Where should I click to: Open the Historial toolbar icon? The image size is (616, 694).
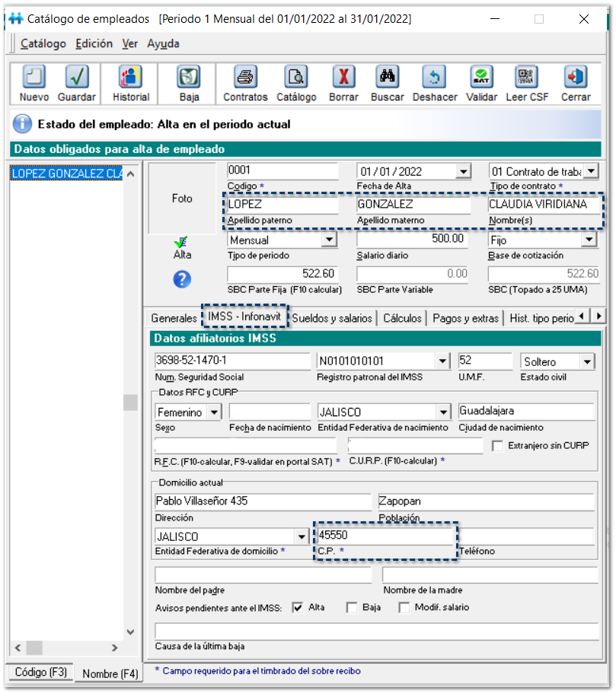pos(131,77)
